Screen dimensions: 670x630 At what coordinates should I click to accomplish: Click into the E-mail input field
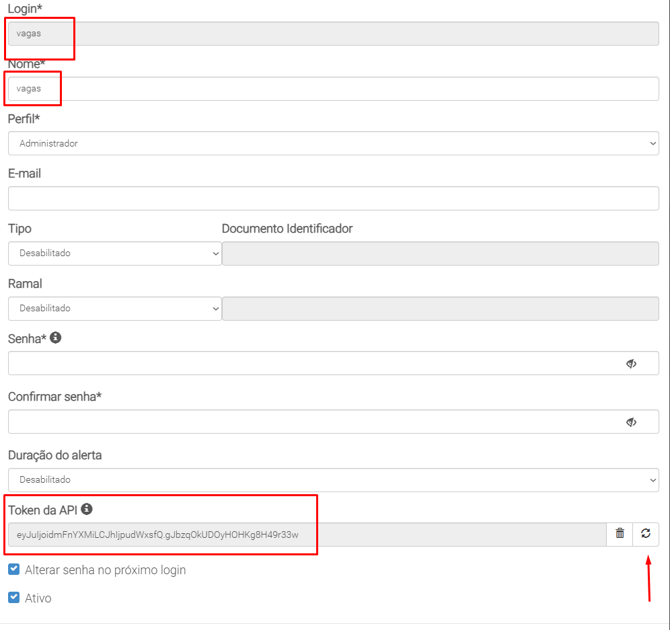[x=333, y=198]
